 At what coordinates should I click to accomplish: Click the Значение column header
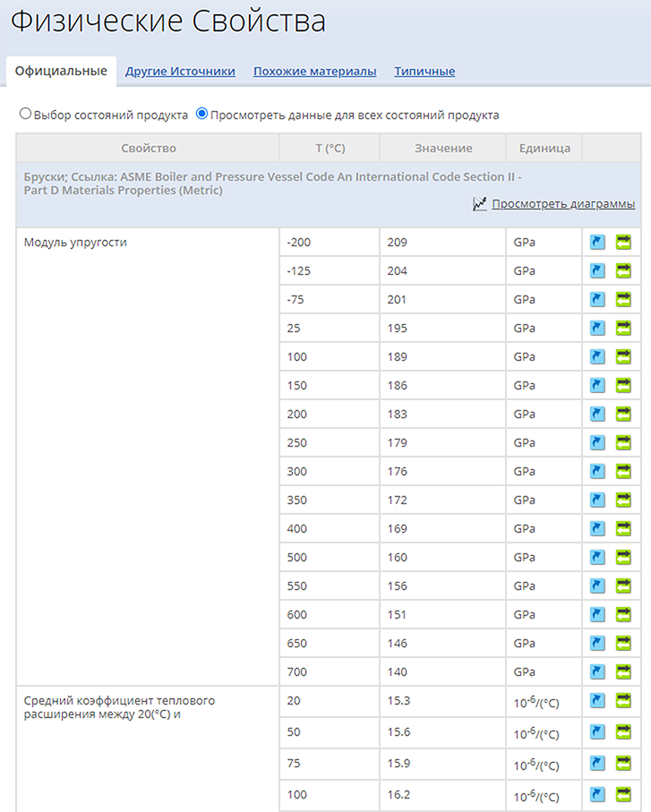(442, 148)
